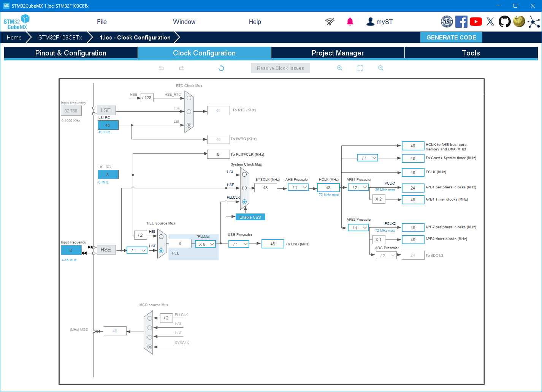542x392 pixels.
Task: Open the GitHub icon
Action: (505, 22)
